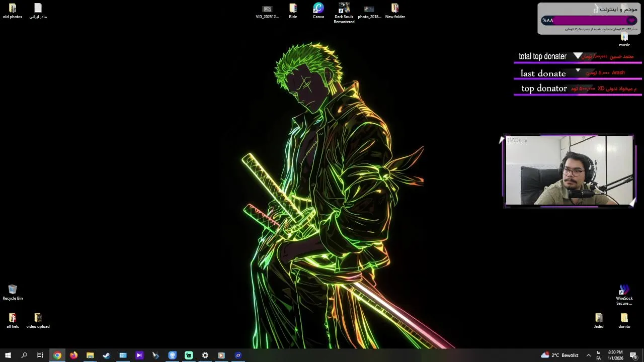
Task: Click the webcam overlay thumbnail
Action: coord(569,170)
